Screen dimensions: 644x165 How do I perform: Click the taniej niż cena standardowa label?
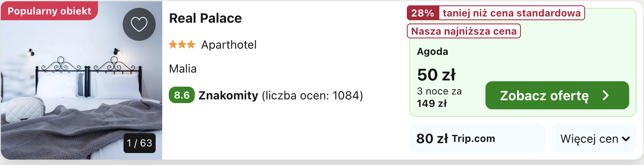tap(512, 13)
